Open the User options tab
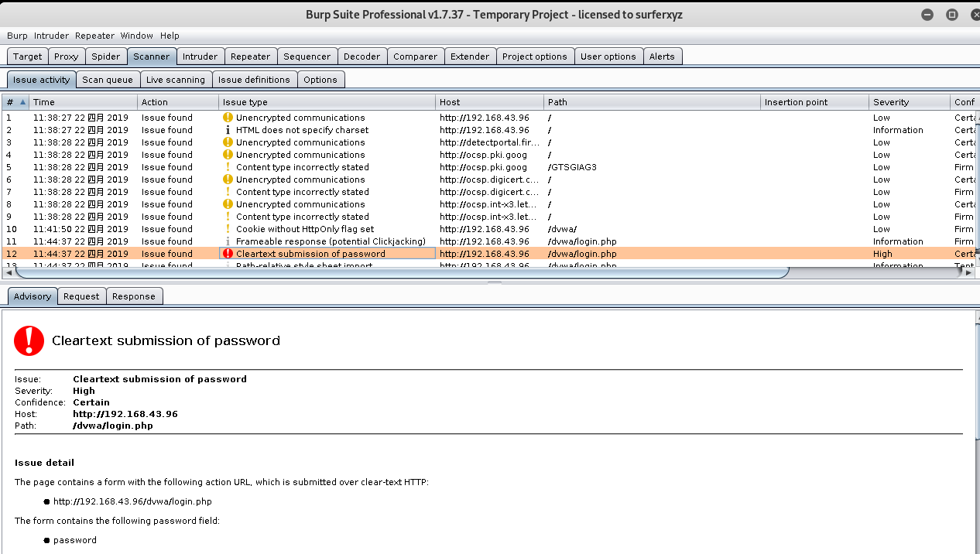 [608, 56]
